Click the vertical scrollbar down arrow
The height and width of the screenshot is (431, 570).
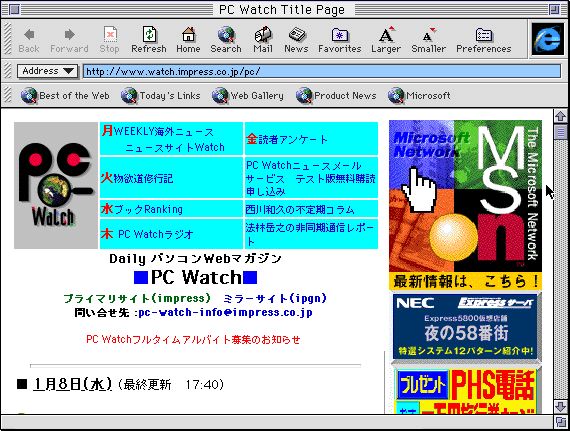(x=560, y=407)
